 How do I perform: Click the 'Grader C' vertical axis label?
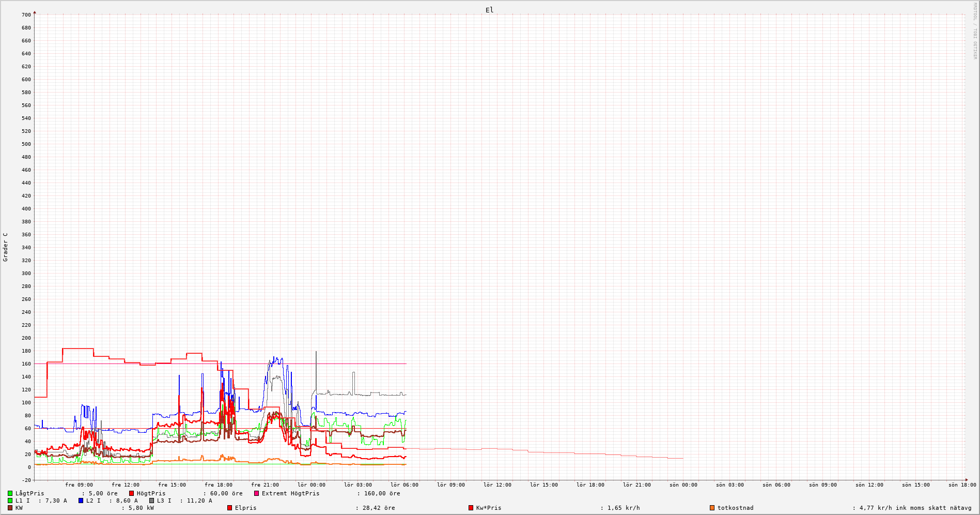[x=6, y=247]
